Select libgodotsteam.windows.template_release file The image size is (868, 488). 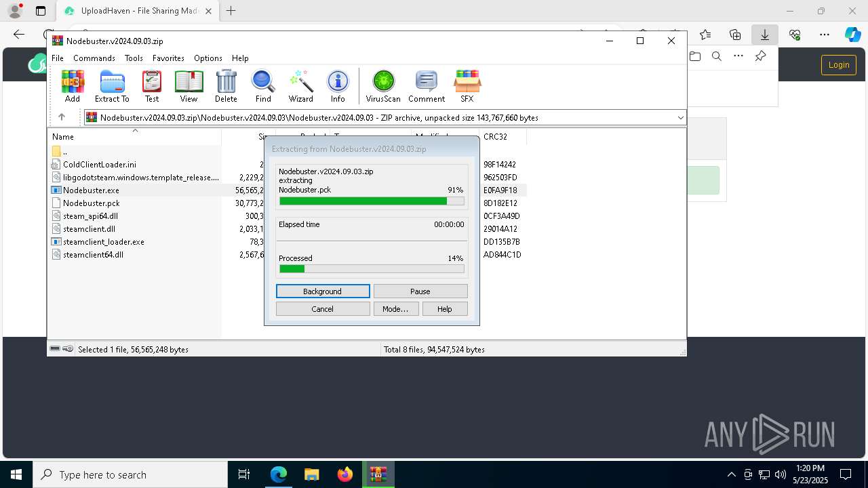135,178
